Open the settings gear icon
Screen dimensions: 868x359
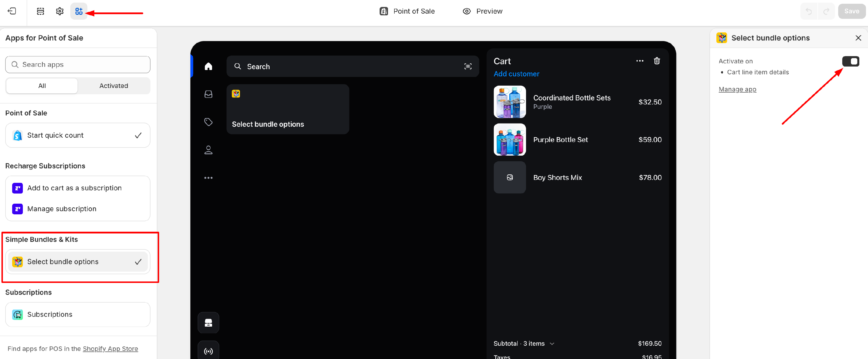pyautogui.click(x=60, y=11)
